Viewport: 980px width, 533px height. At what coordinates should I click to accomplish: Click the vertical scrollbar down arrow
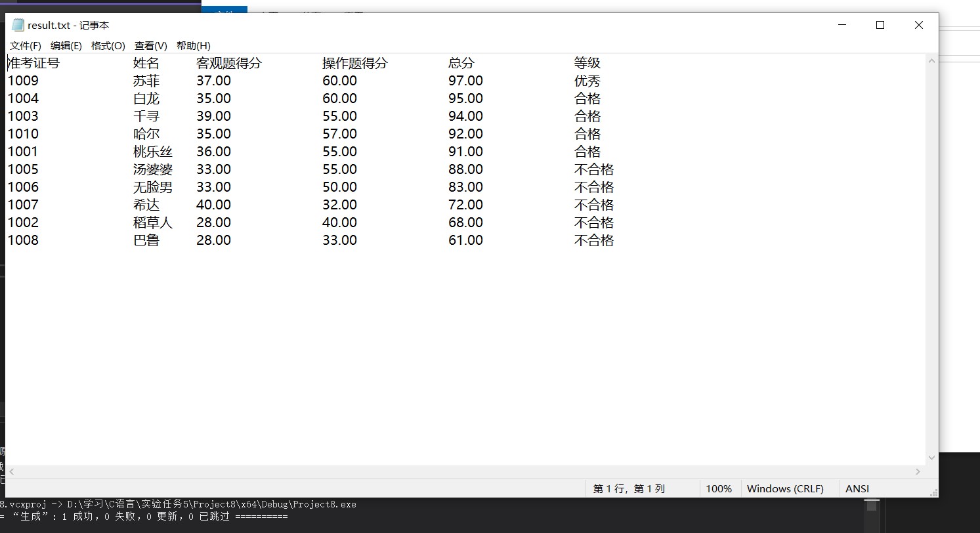tap(931, 458)
